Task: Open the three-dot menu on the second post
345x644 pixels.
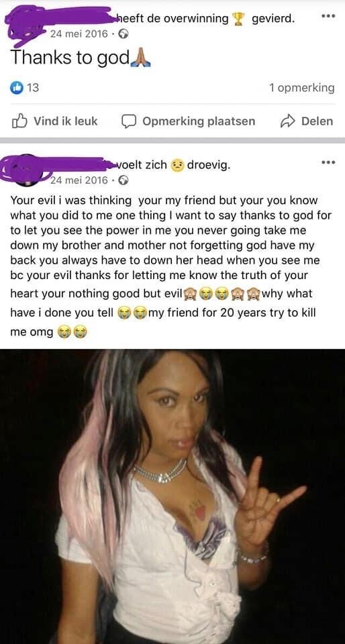Action: tap(328, 162)
